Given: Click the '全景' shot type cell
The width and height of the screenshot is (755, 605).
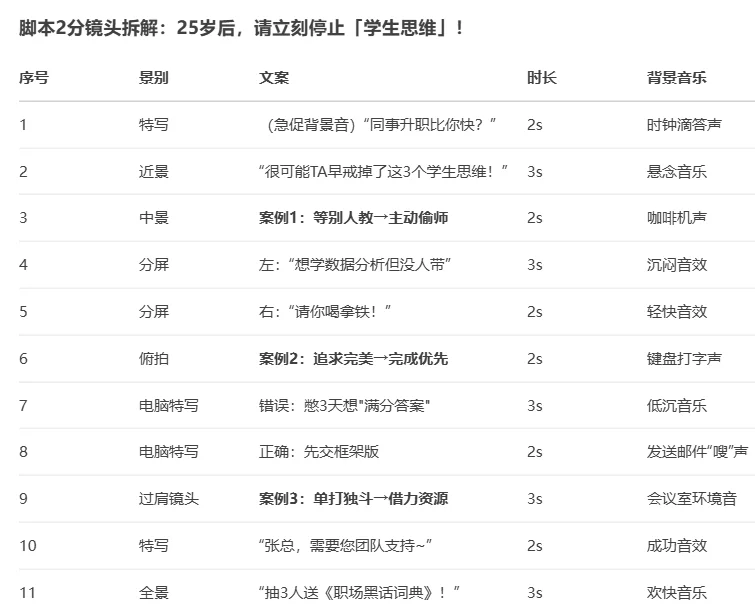Looking at the screenshot, I should [154, 592].
